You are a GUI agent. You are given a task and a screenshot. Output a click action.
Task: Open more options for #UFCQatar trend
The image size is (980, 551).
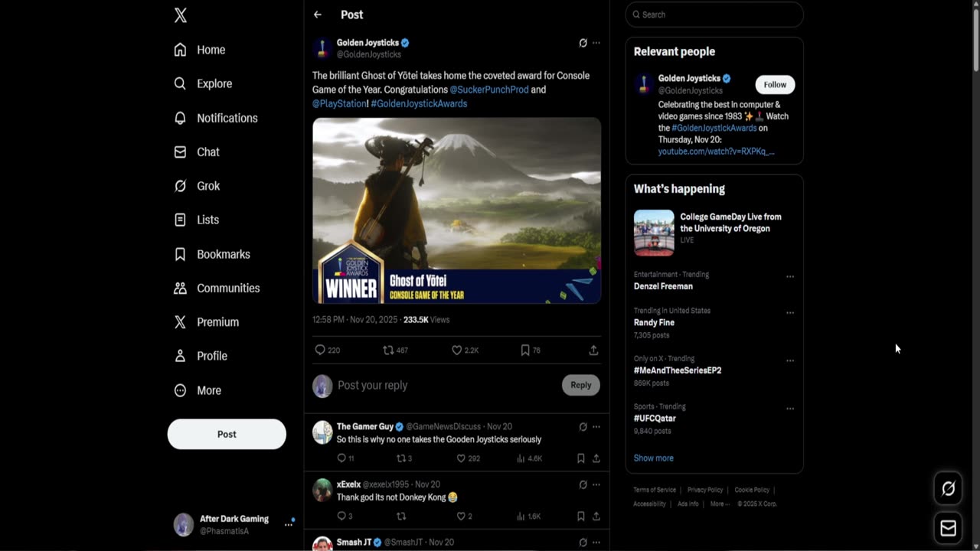[790, 409]
